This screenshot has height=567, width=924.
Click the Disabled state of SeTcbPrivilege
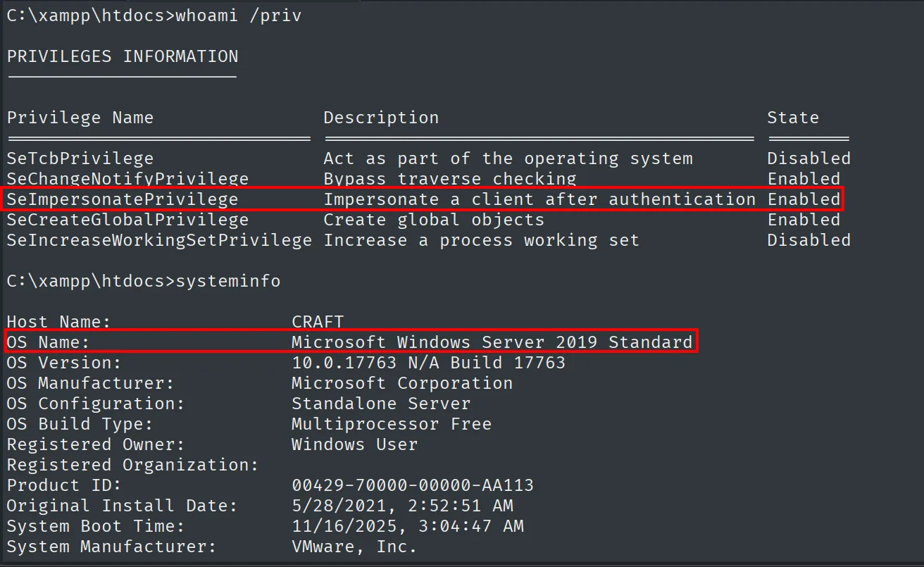point(808,158)
